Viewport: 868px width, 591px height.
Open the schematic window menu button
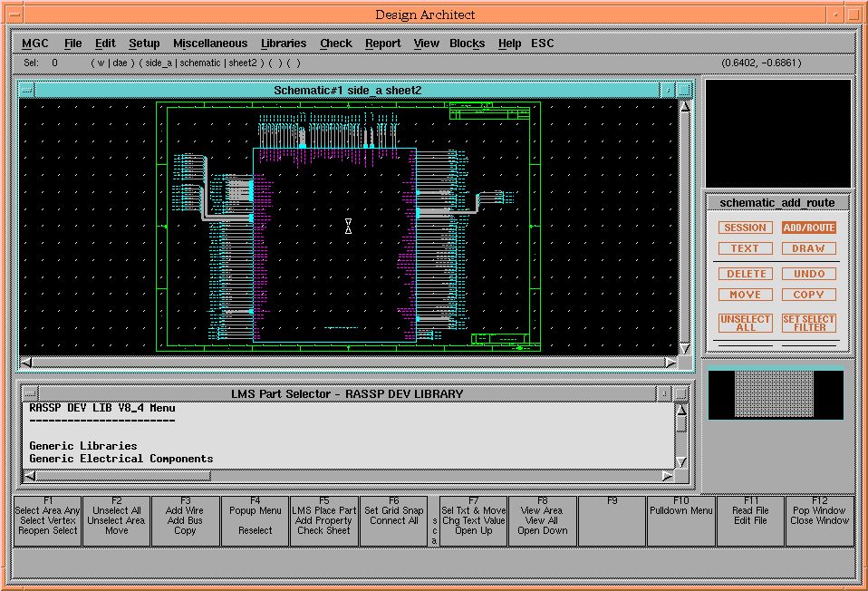[27, 90]
